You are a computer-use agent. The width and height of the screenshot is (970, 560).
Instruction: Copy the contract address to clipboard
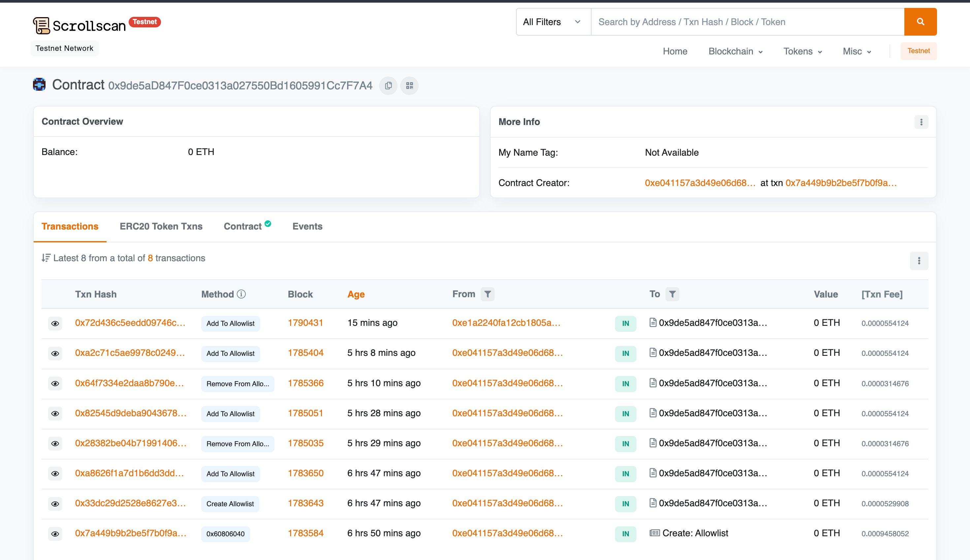[388, 85]
